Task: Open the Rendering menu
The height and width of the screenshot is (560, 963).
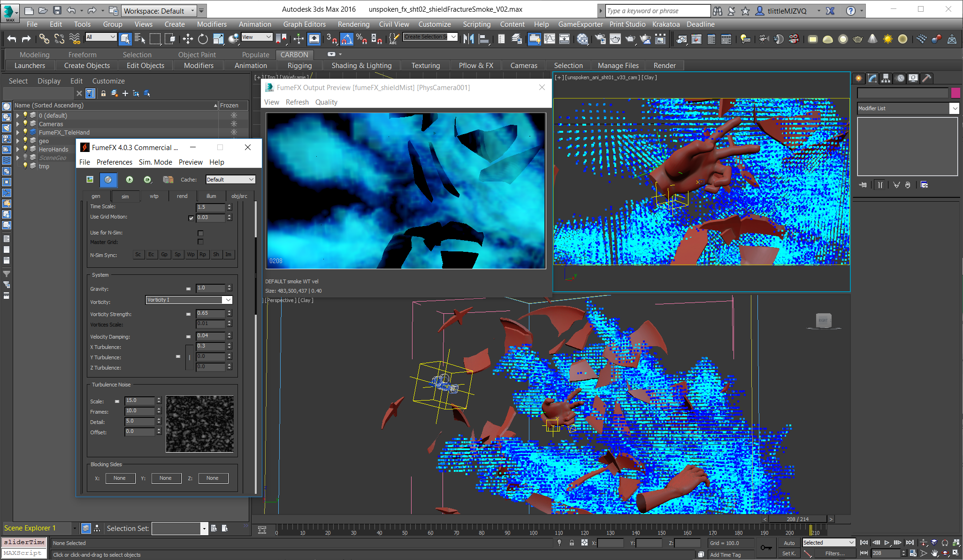Action: (x=353, y=24)
